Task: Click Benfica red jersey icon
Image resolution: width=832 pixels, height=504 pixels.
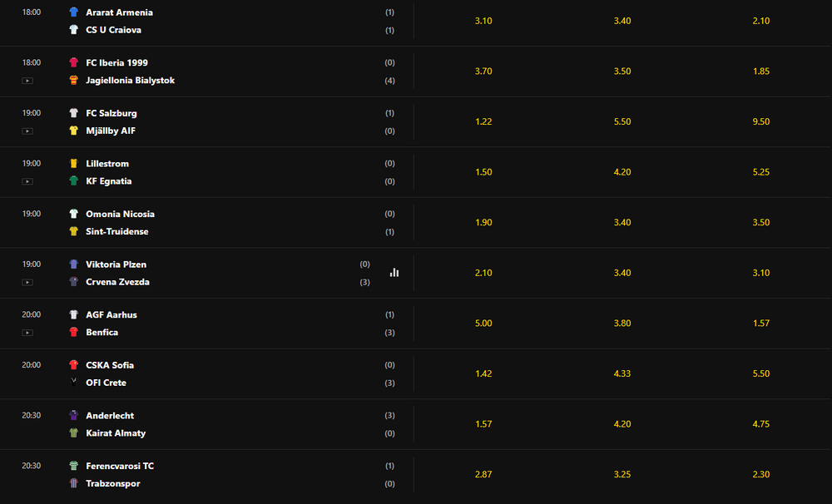Action: click(x=74, y=332)
